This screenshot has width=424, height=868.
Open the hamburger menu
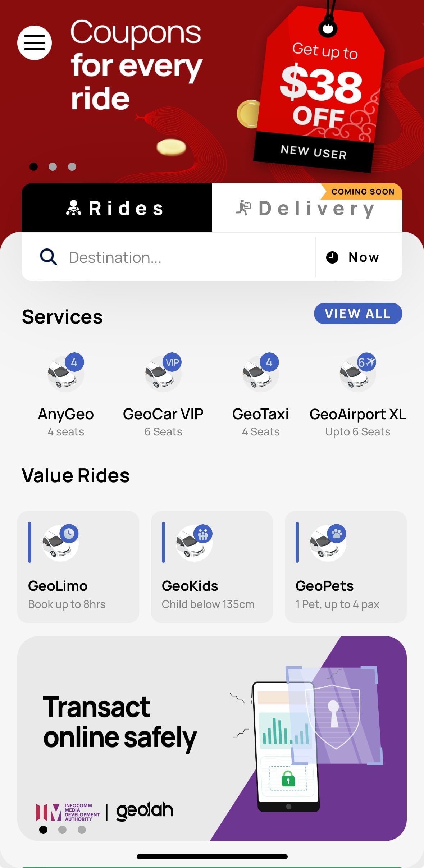click(x=35, y=43)
